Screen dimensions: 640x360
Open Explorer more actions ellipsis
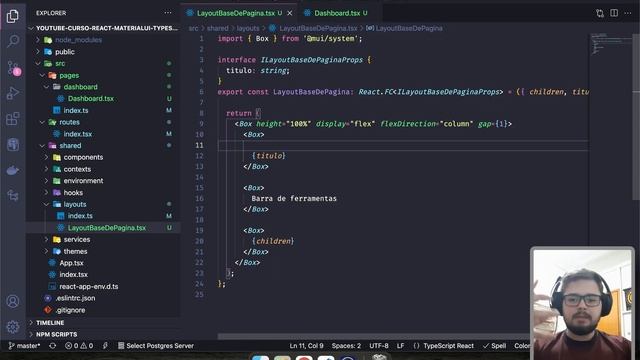pyautogui.click(x=168, y=13)
